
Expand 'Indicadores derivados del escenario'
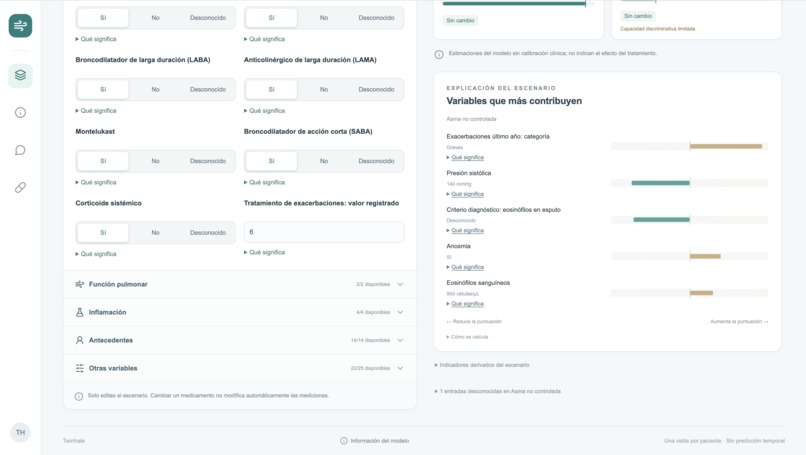point(482,365)
